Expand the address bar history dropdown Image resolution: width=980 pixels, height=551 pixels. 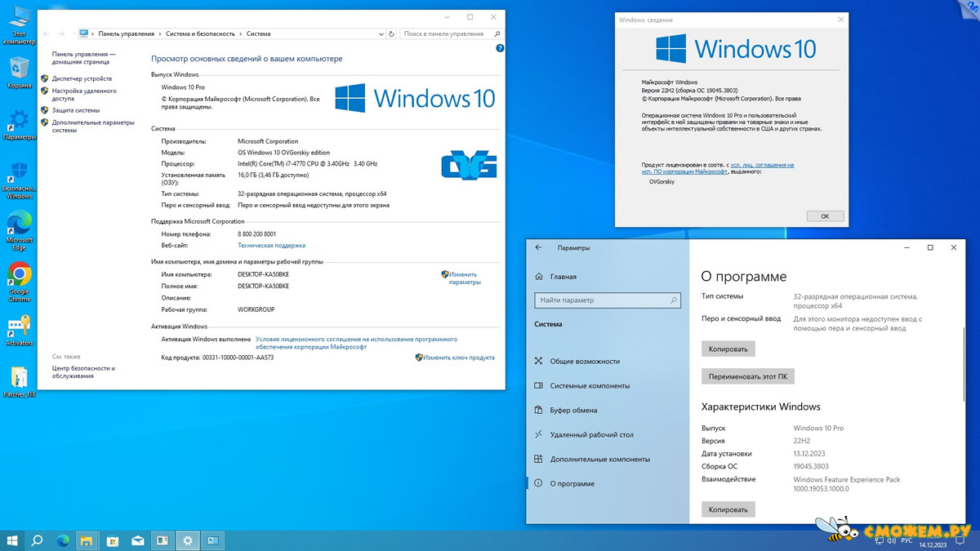381,33
